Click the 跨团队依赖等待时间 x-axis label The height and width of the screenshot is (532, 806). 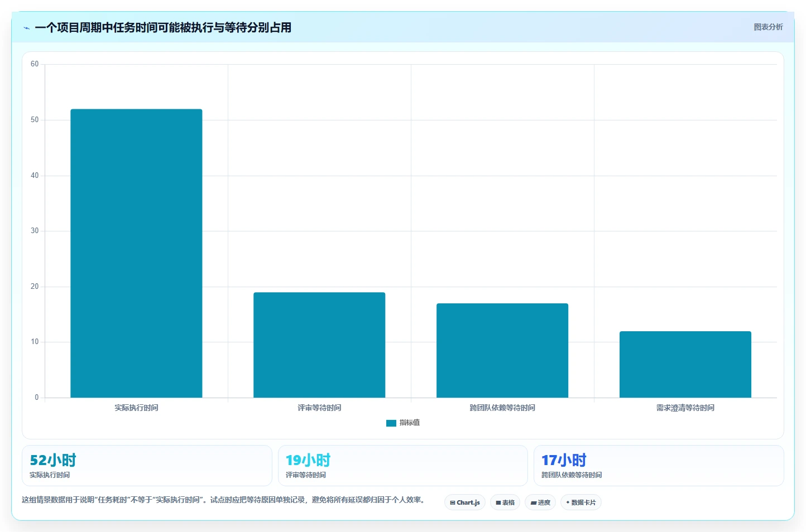point(502,408)
